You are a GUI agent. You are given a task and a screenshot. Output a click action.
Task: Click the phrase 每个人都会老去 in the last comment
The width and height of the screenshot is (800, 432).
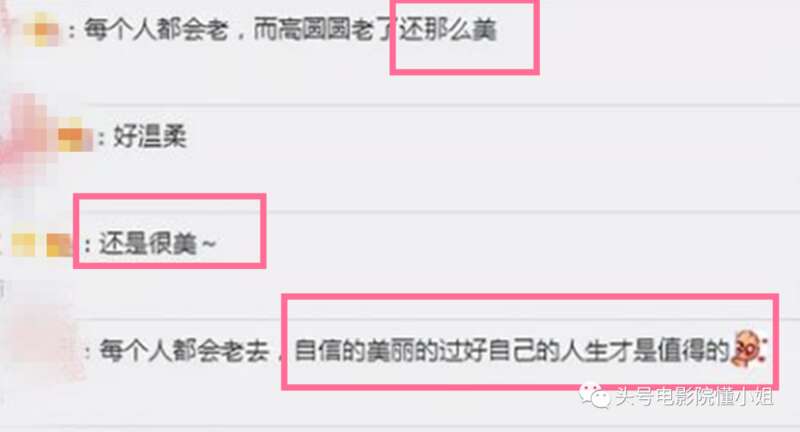pyautogui.click(x=184, y=351)
